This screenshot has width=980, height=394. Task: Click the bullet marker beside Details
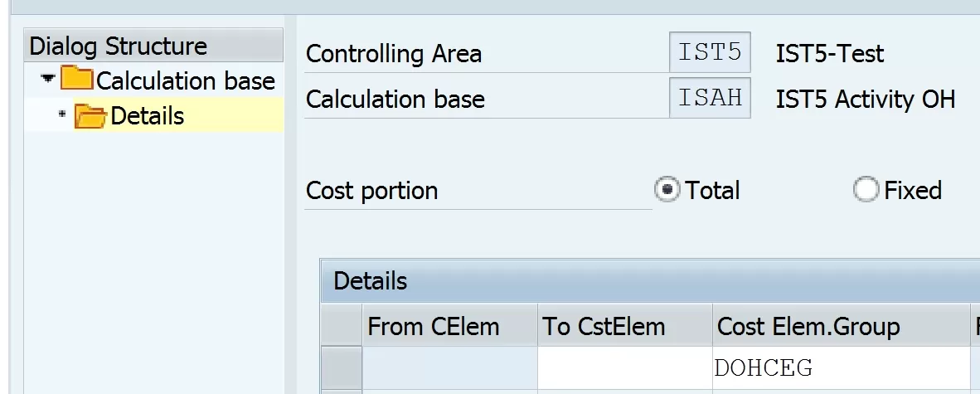click(x=62, y=114)
